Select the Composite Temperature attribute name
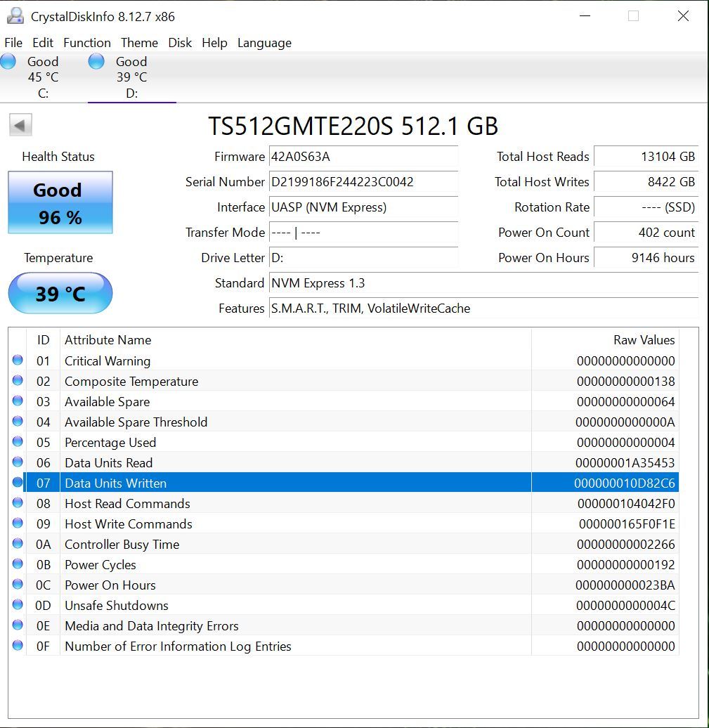This screenshot has width=709, height=728. coord(131,381)
